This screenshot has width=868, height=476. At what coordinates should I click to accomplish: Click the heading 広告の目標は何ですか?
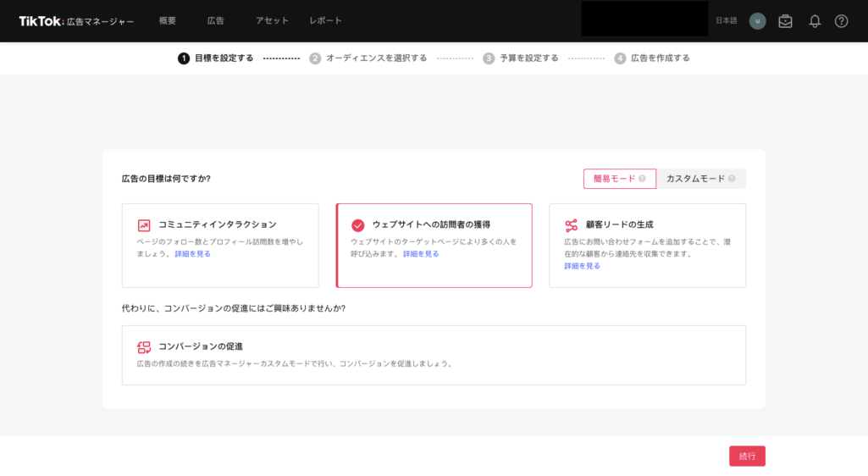[166, 179]
